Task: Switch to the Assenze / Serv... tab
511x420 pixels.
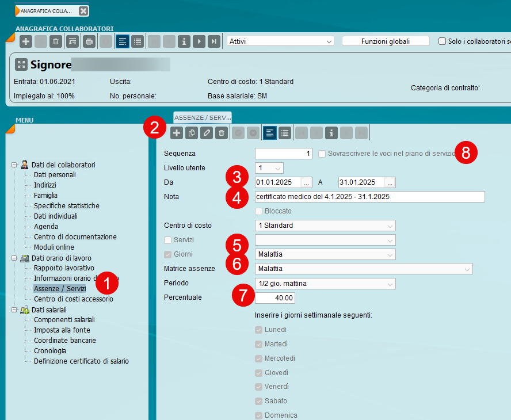Action: click(202, 117)
